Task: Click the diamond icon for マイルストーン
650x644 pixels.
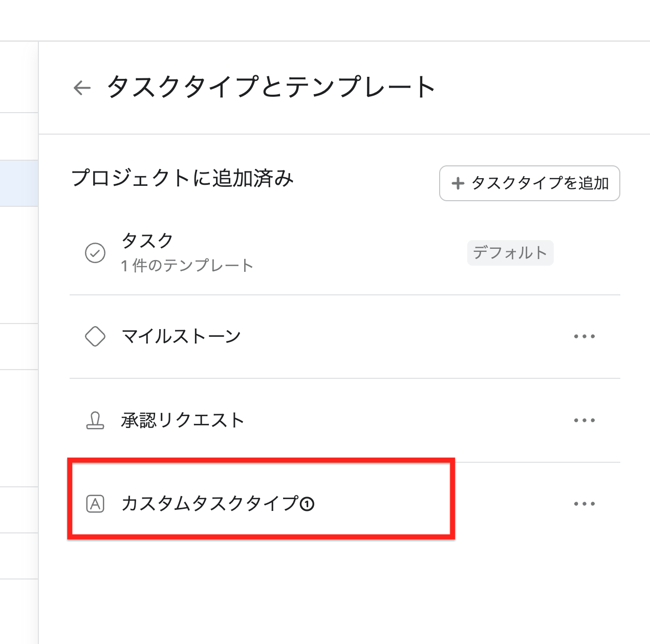Action: click(x=95, y=336)
